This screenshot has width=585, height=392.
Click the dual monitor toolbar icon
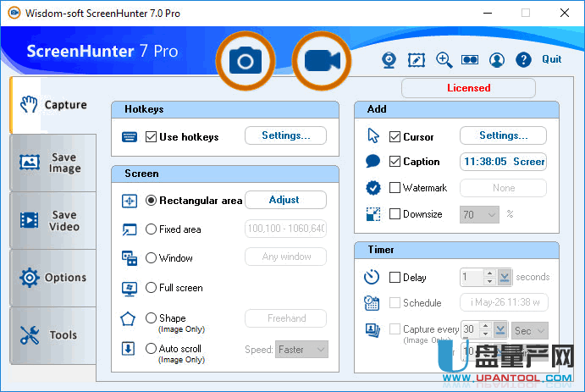click(470, 60)
